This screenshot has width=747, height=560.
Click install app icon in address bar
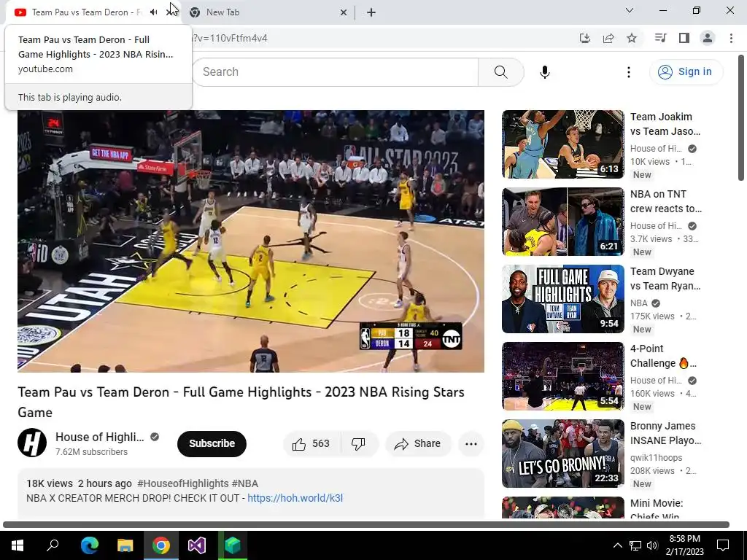(x=584, y=38)
